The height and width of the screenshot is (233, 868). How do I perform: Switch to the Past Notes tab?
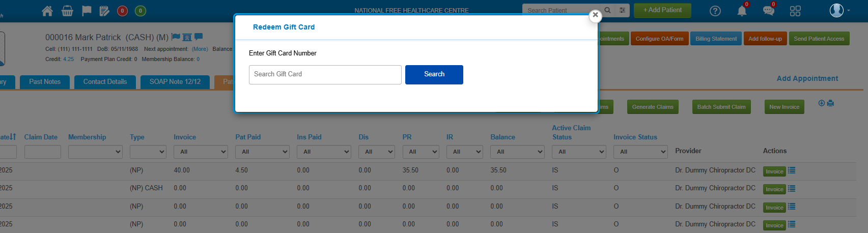click(x=45, y=82)
